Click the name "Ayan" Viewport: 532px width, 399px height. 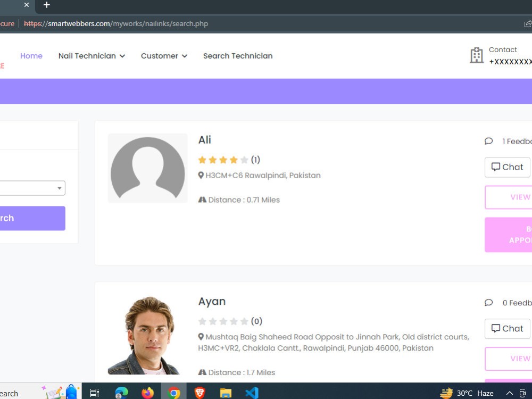(212, 302)
